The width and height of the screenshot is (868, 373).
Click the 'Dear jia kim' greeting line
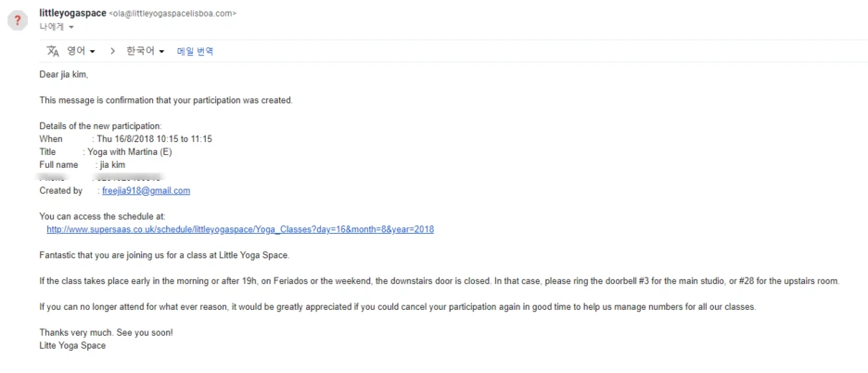64,74
